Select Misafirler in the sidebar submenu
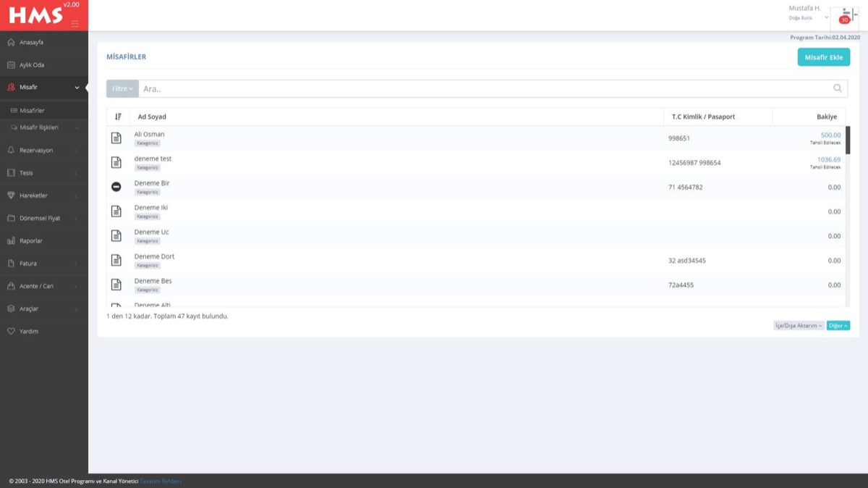The height and width of the screenshot is (488, 868). [x=44, y=111]
